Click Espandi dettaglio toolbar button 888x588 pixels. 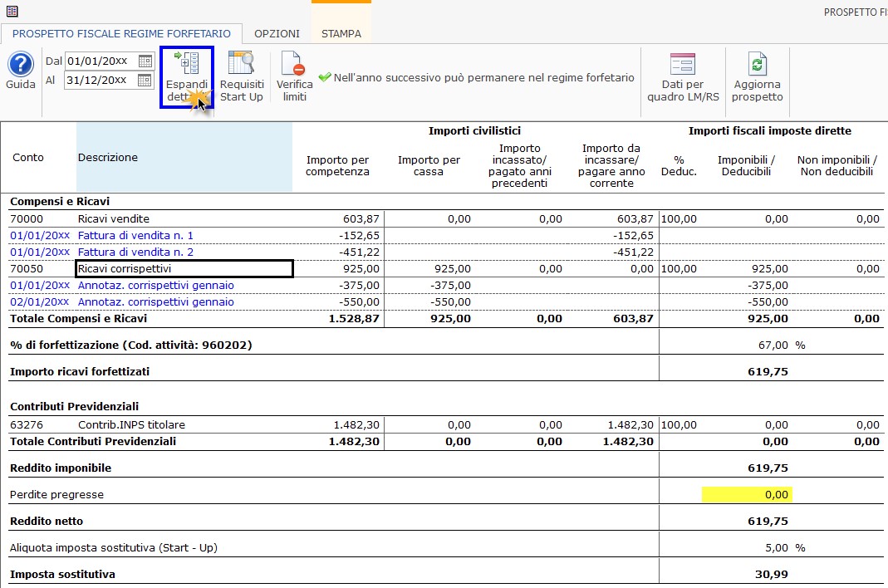tap(187, 77)
